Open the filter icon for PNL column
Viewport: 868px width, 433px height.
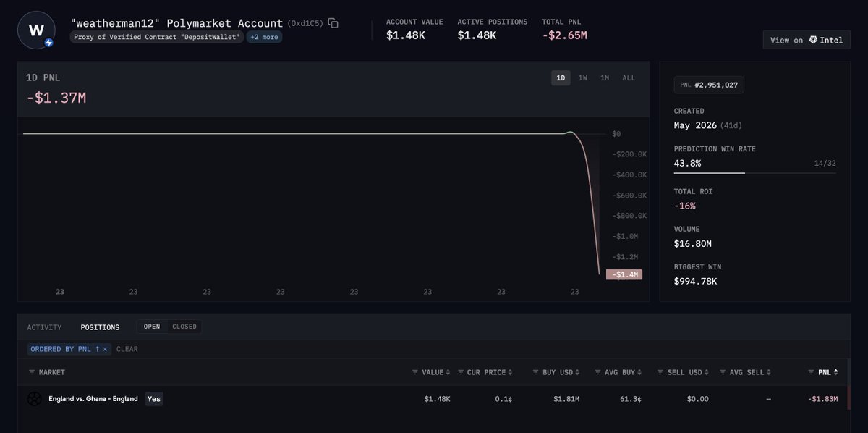[811, 372]
